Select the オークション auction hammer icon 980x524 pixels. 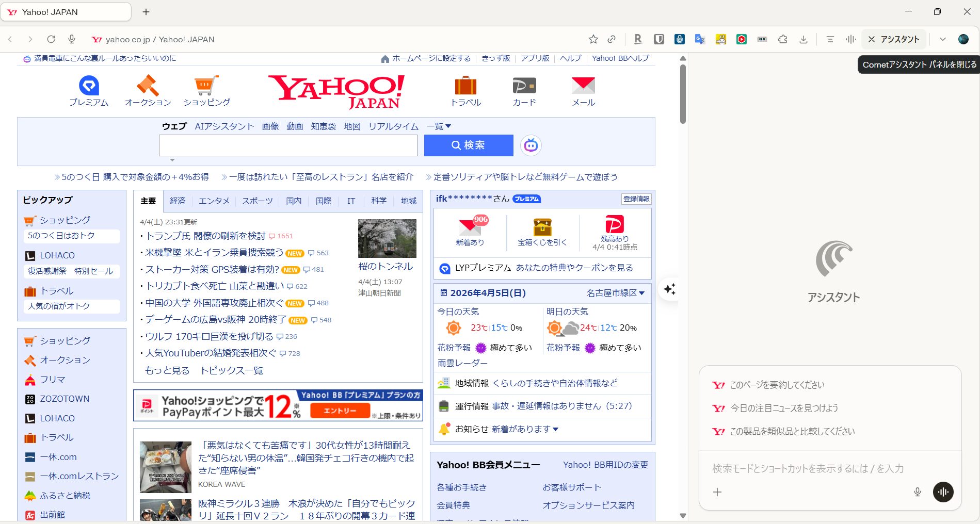coord(147,85)
